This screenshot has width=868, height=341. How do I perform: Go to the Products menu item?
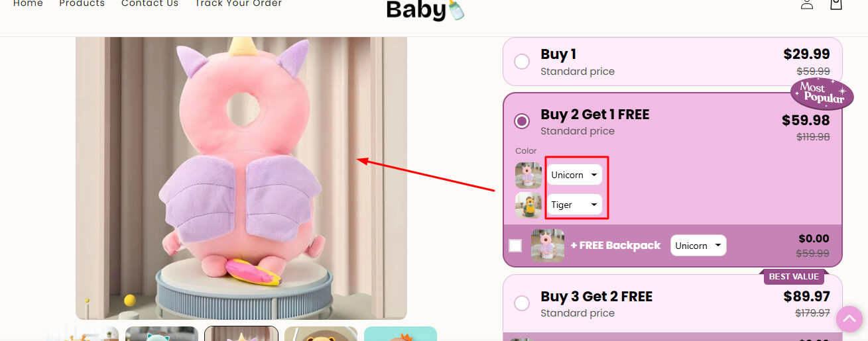[x=82, y=3]
